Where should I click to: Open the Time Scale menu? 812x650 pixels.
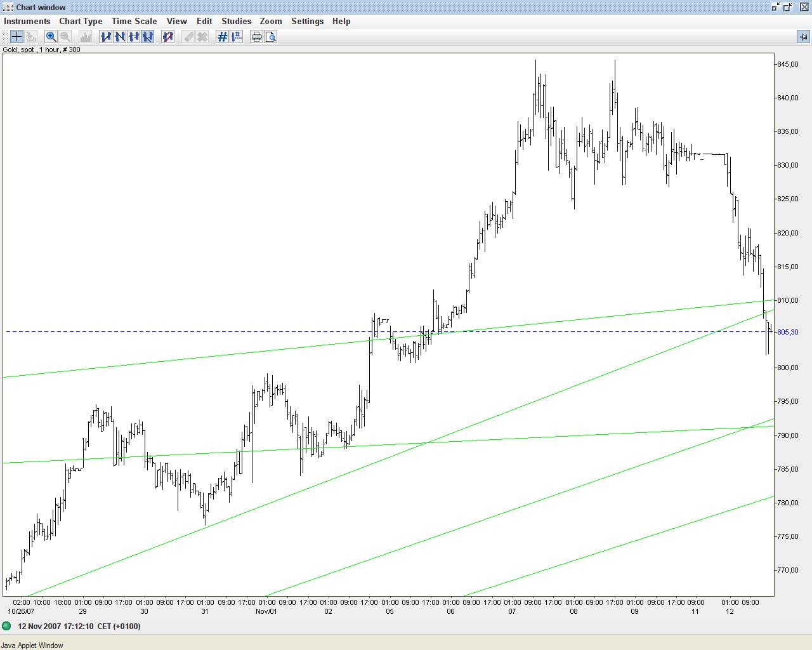tap(134, 21)
